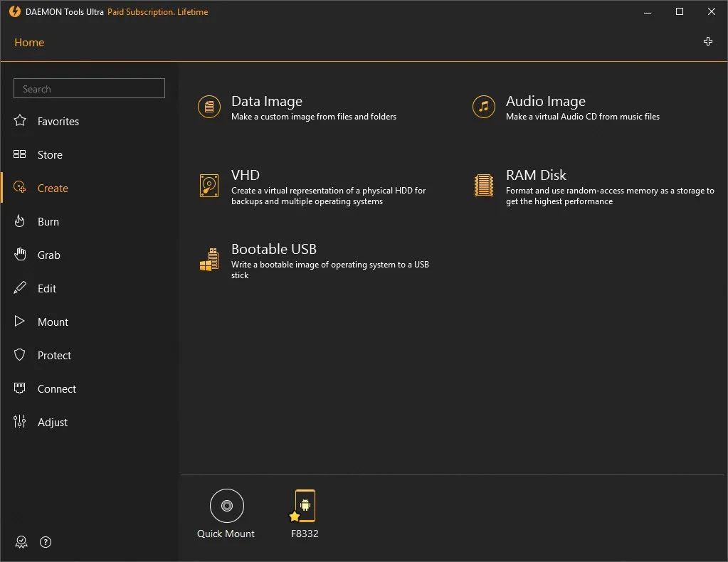Click the Protect shield icon
Image resolution: width=728 pixels, height=562 pixels.
(x=19, y=354)
